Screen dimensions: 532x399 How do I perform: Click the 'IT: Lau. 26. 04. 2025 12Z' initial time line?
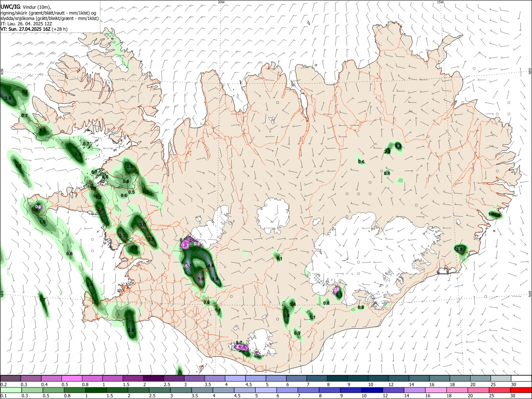pos(26,24)
